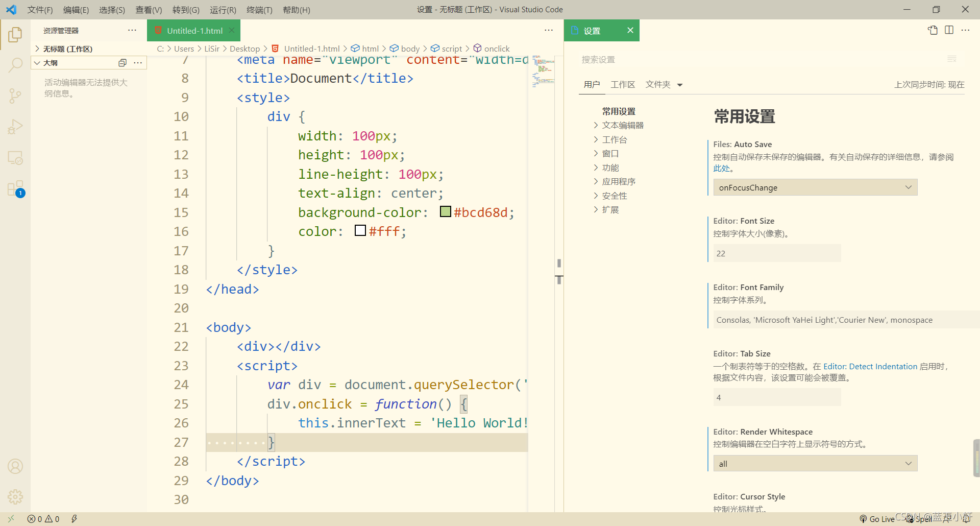980x526 pixels.
Task: Open Explorer panel more actions menu
Action: tap(132, 30)
